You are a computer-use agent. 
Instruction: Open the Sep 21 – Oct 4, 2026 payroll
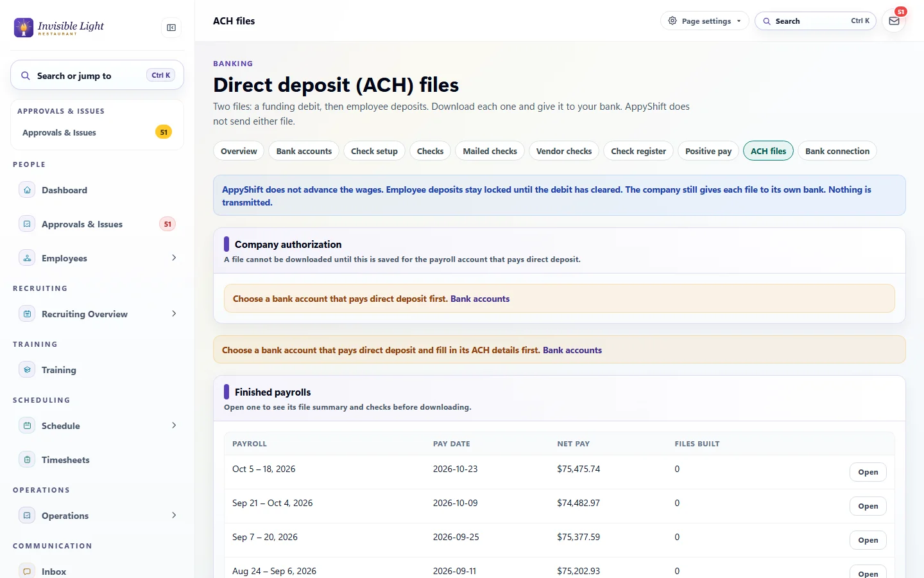click(x=868, y=506)
